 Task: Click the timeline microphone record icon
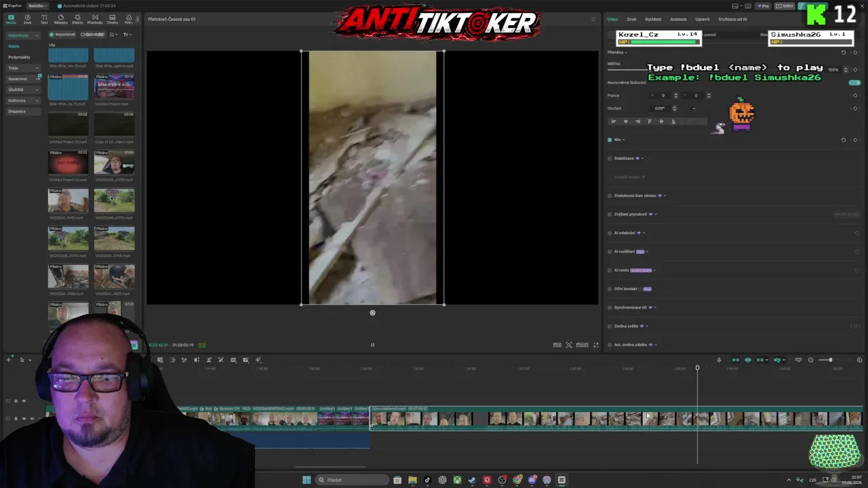pos(719,360)
